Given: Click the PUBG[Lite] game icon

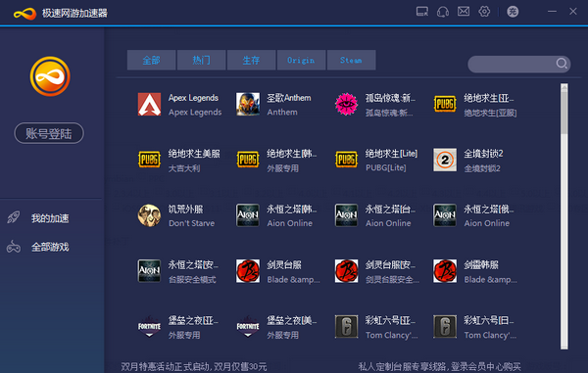Looking at the screenshot, I should click(x=346, y=160).
